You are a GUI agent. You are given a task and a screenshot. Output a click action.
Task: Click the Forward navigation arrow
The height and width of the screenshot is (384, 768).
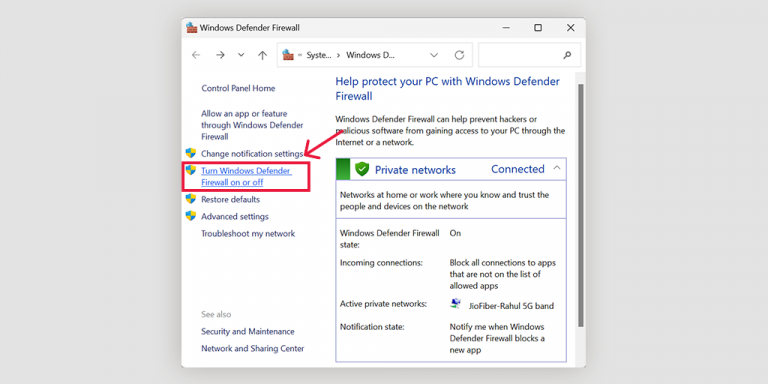(220, 55)
